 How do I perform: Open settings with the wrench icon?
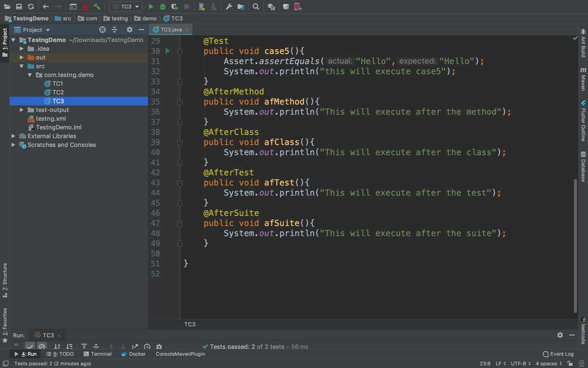229,6
